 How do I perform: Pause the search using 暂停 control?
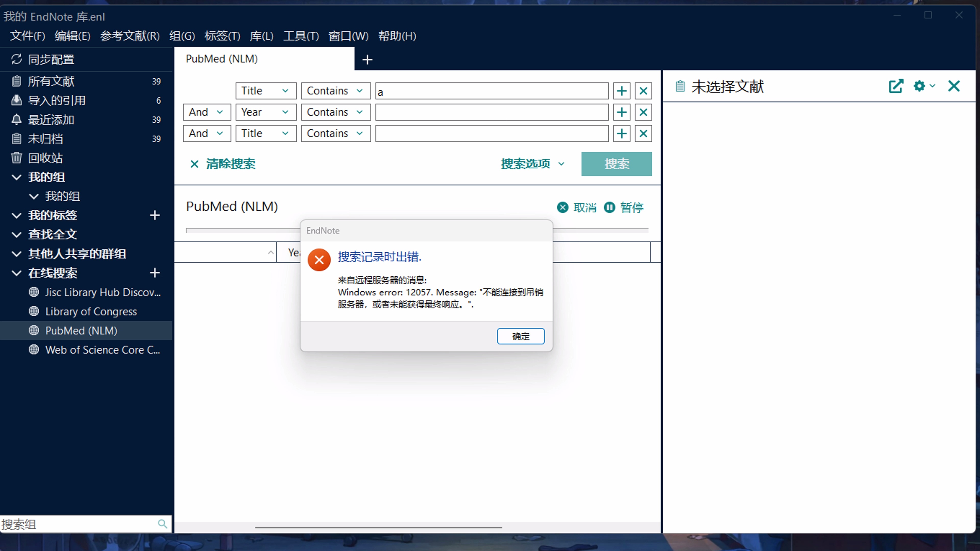coord(609,208)
